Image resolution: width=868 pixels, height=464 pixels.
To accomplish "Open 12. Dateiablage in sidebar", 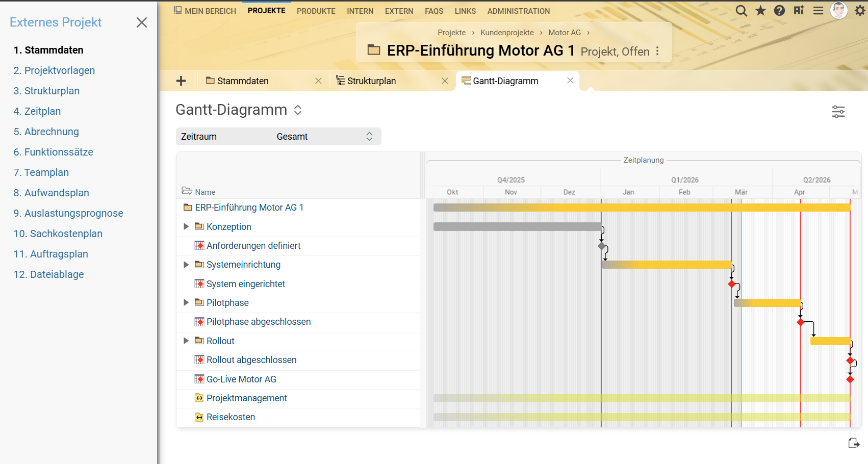I will [48, 274].
